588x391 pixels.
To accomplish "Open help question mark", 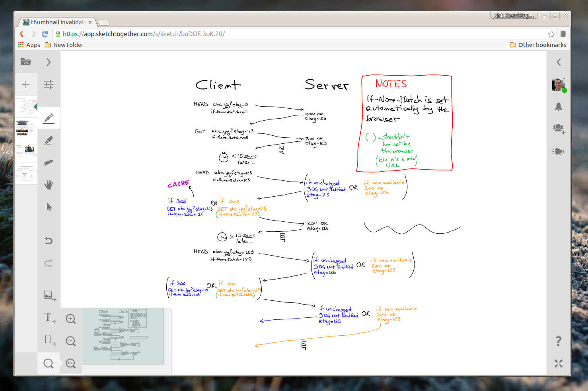I will click(559, 341).
